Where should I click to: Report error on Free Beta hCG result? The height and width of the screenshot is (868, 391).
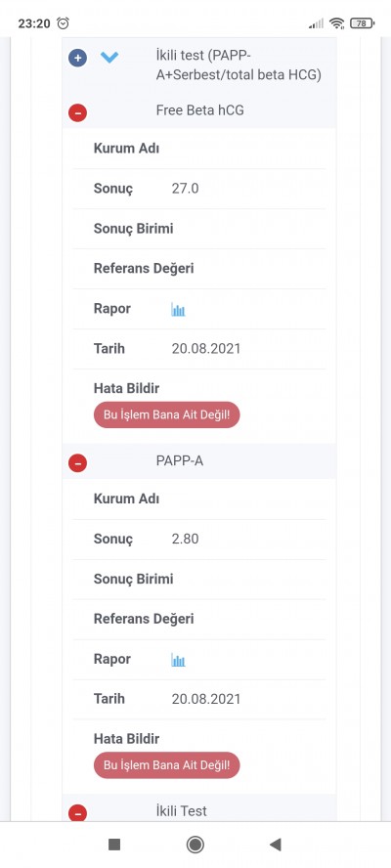click(167, 414)
